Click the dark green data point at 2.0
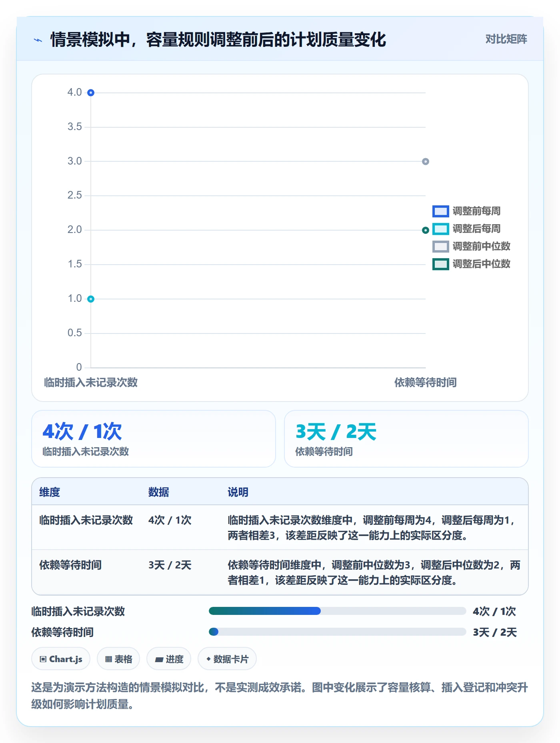 (425, 230)
